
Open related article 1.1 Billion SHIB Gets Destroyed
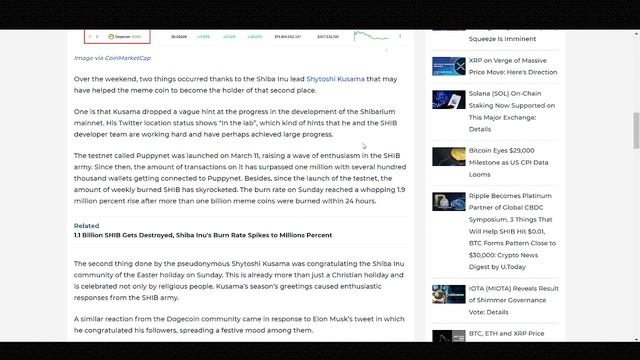coord(203,235)
